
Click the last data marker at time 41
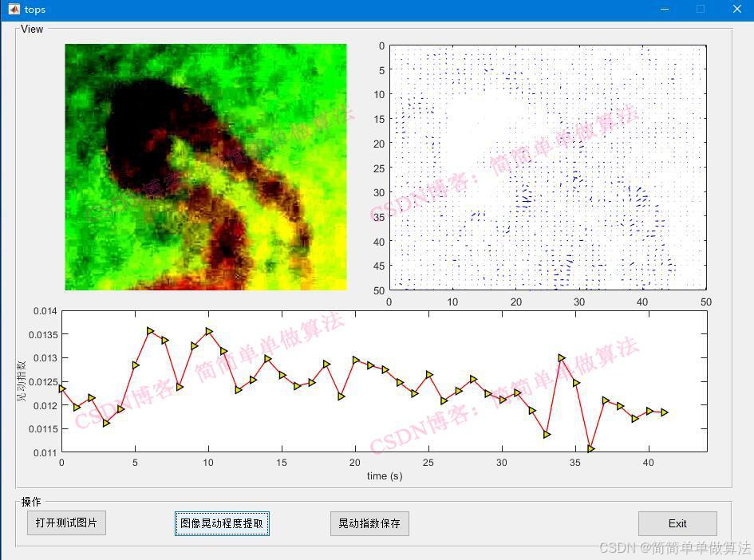pos(664,412)
